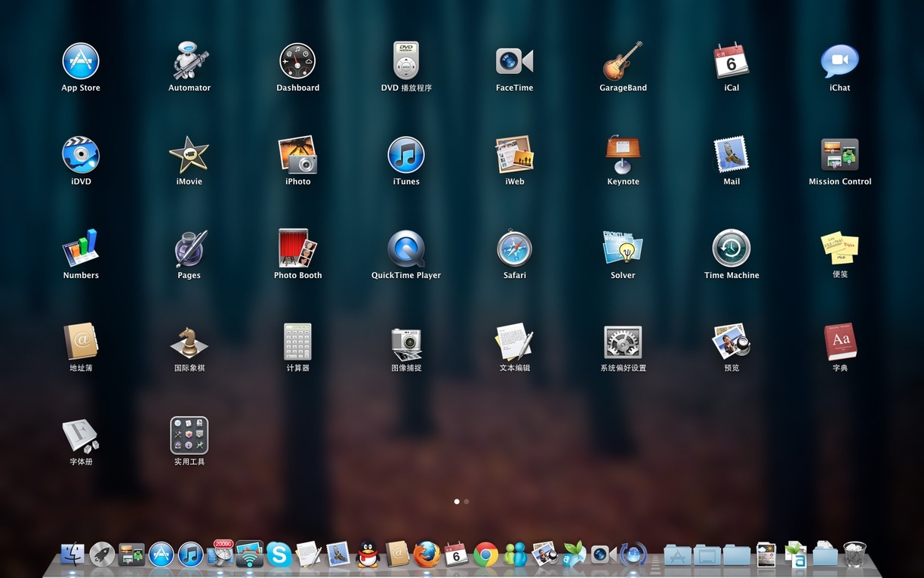Open the 实用工具 utilities folder
This screenshot has height=578, width=924.
[x=189, y=436]
